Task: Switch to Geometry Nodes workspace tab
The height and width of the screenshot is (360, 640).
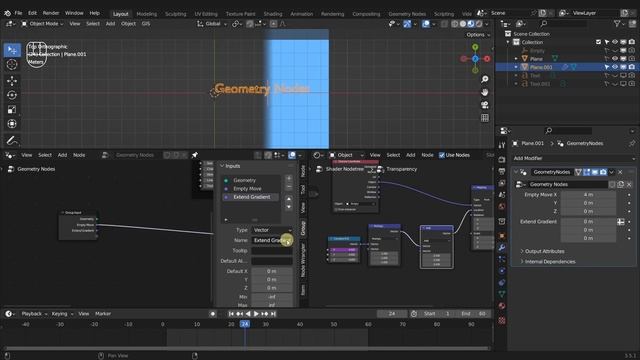Action: click(407, 14)
